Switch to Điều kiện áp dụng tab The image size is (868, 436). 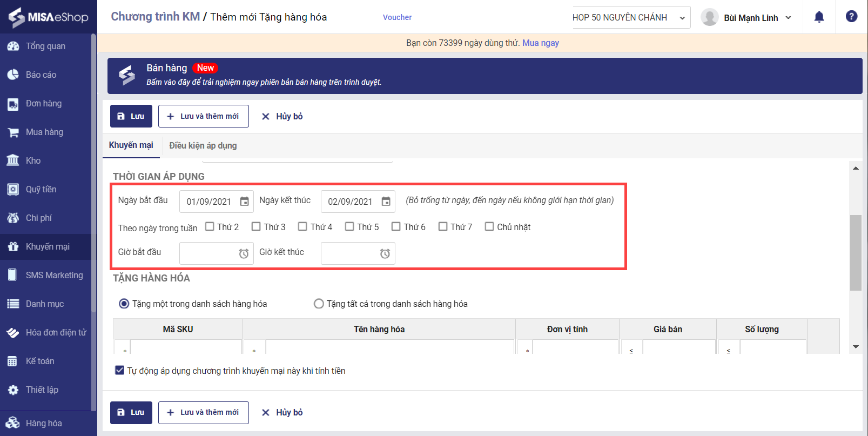[203, 145]
